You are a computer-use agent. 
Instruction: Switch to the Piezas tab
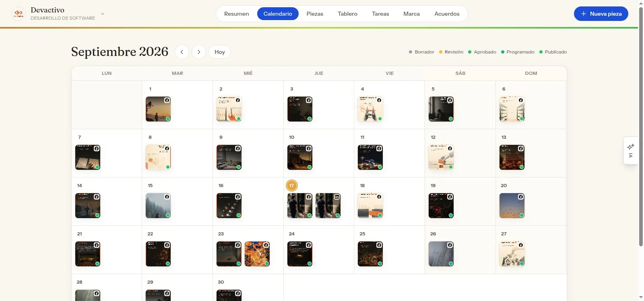(315, 14)
